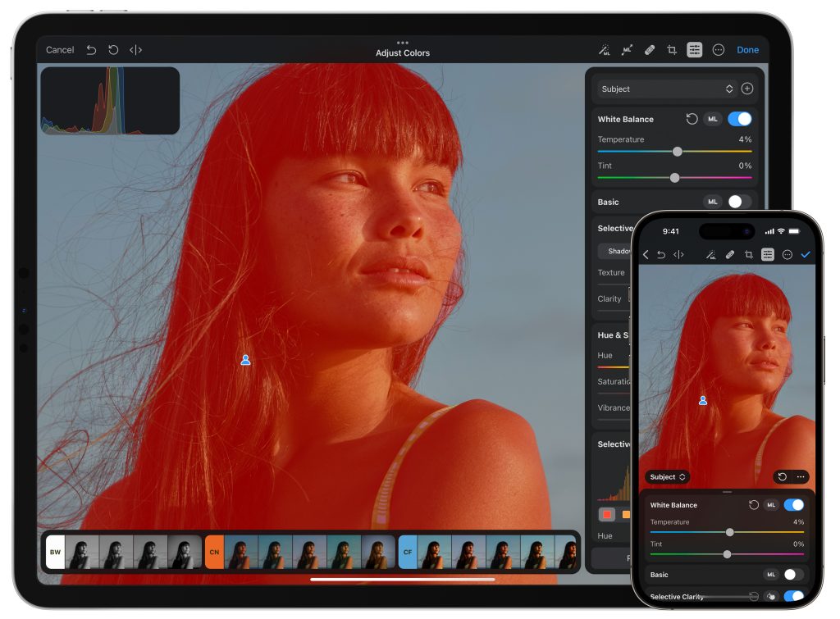The image size is (840, 619).
Task: Open the Crop tool on iPad toolbar
Action: pyautogui.click(x=672, y=50)
